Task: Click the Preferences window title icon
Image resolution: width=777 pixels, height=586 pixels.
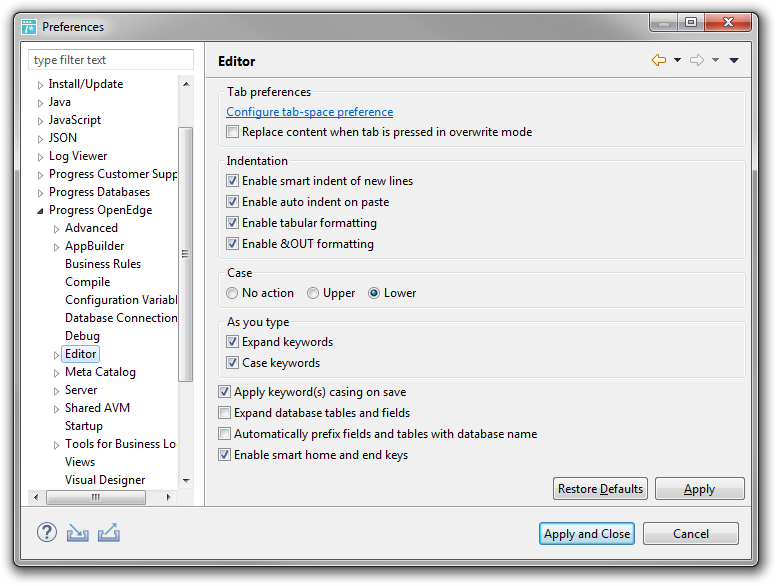Action: 29,27
